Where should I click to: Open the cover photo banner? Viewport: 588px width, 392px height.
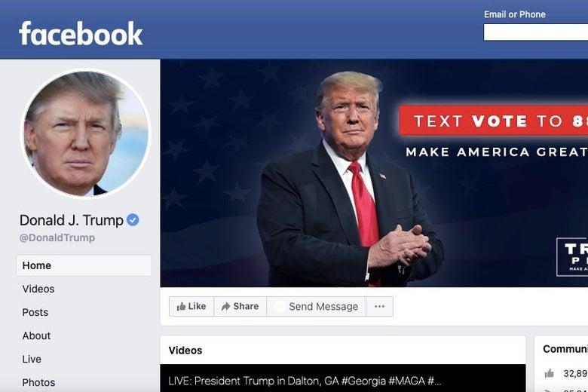tap(374, 173)
